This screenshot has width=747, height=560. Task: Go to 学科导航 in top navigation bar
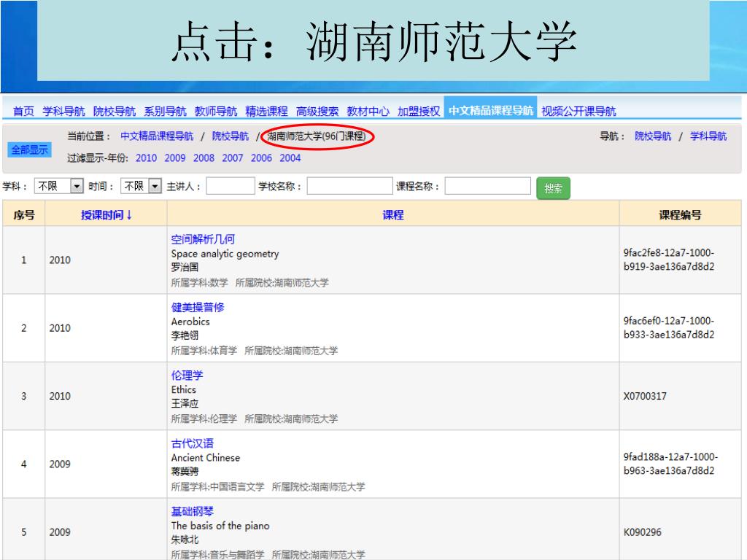click(x=63, y=111)
